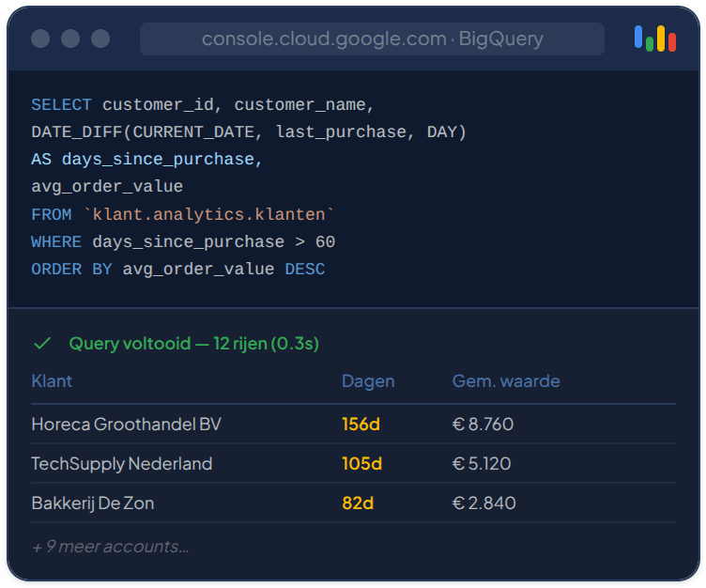Select the Bakkerij De Zon row name
This screenshot has width=706, height=588.
pos(93,503)
